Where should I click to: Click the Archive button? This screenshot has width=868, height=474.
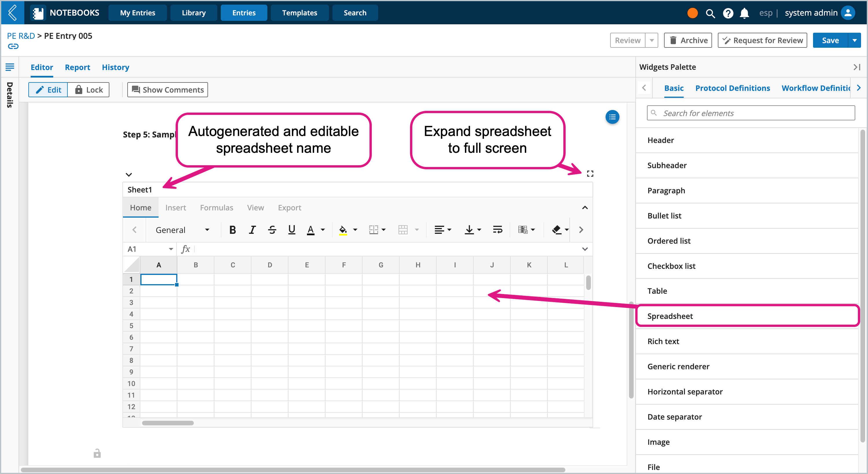click(x=688, y=41)
